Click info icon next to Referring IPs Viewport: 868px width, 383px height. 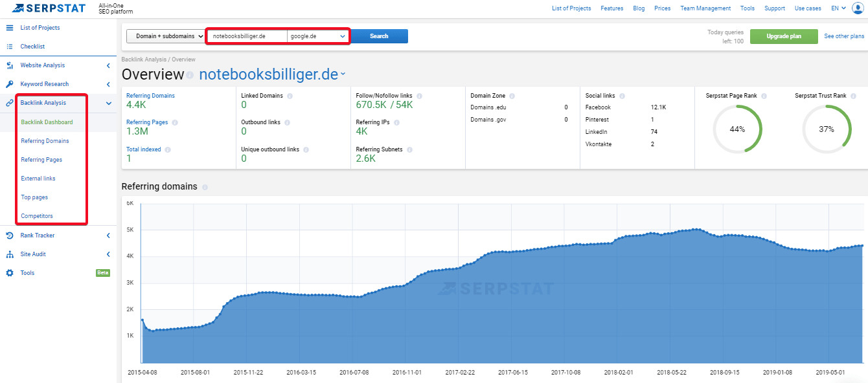tap(396, 122)
